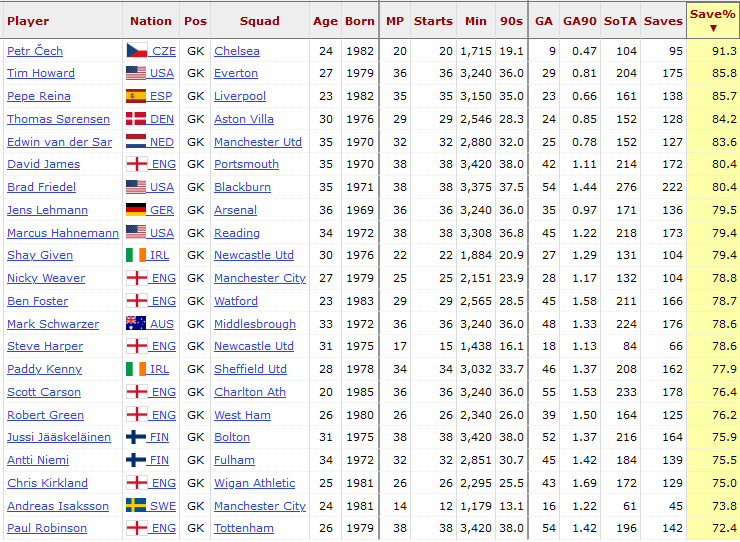Click the Ireland flag in Shay Given's row
This screenshot has width=740, height=542.
pyautogui.click(x=136, y=254)
